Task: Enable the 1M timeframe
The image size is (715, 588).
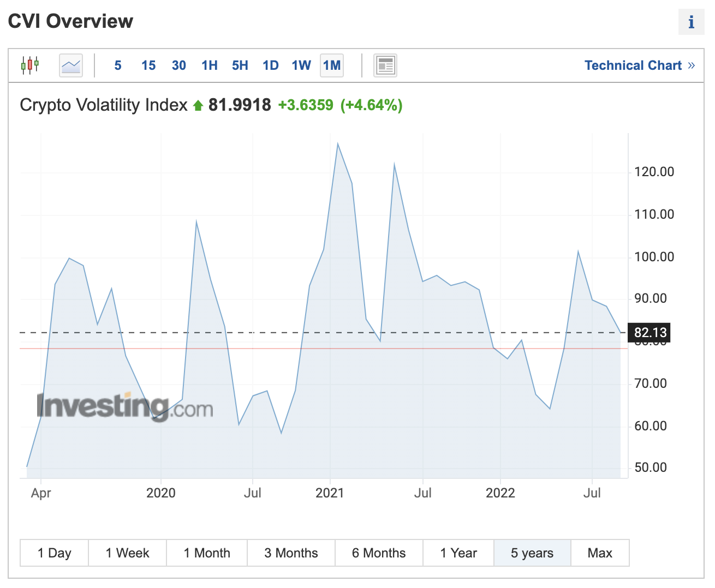Action: coord(331,65)
